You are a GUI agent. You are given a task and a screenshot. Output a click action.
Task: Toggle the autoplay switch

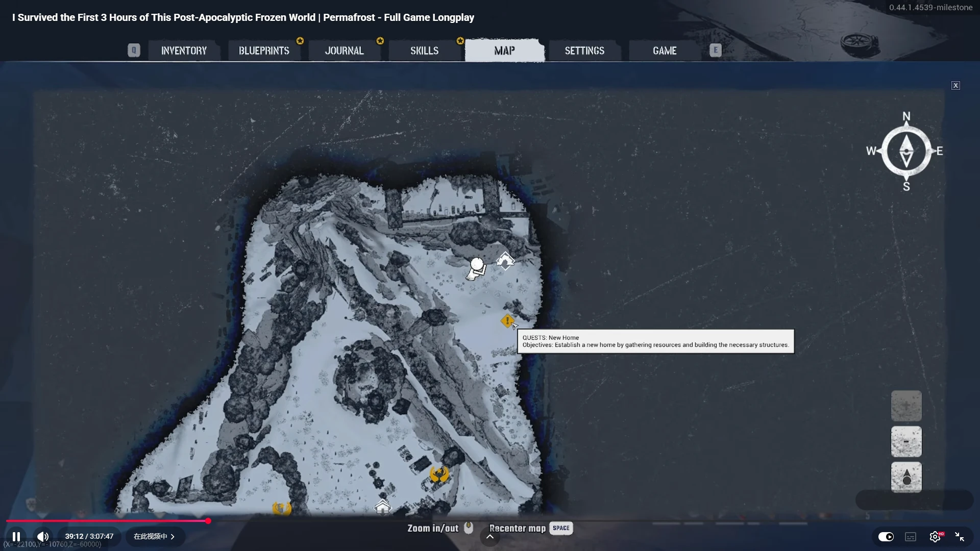point(886,537)
